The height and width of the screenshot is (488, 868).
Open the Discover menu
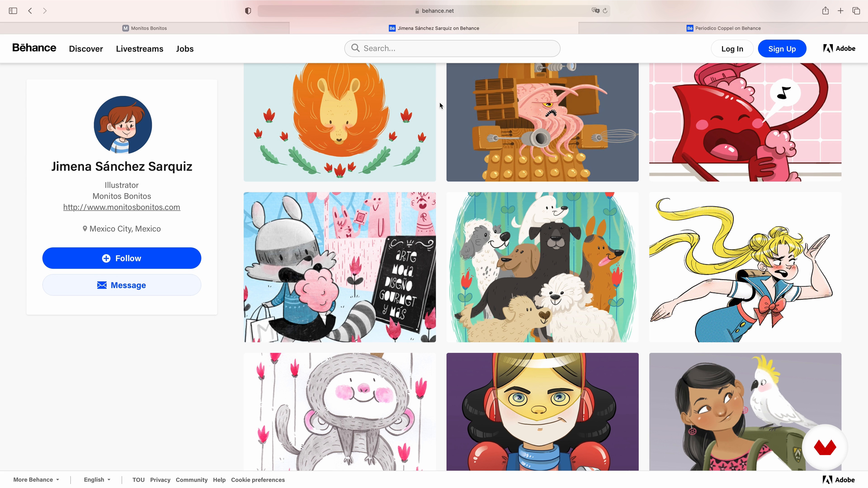[x=86, y=49]
